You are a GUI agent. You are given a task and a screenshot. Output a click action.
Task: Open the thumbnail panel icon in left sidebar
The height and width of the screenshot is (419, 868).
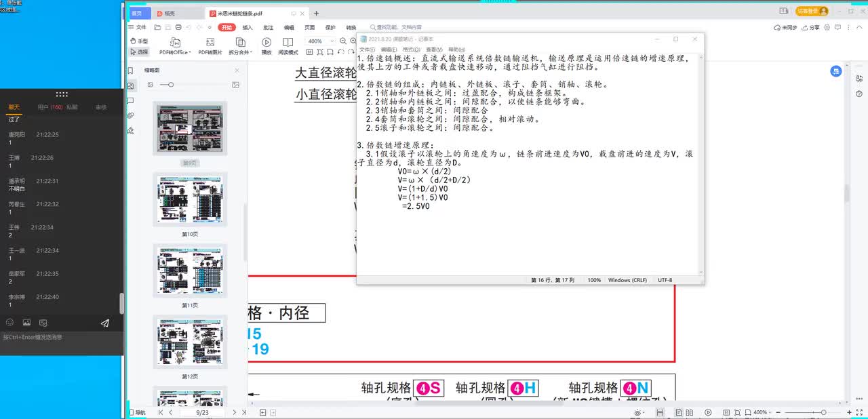pos(130,85)
